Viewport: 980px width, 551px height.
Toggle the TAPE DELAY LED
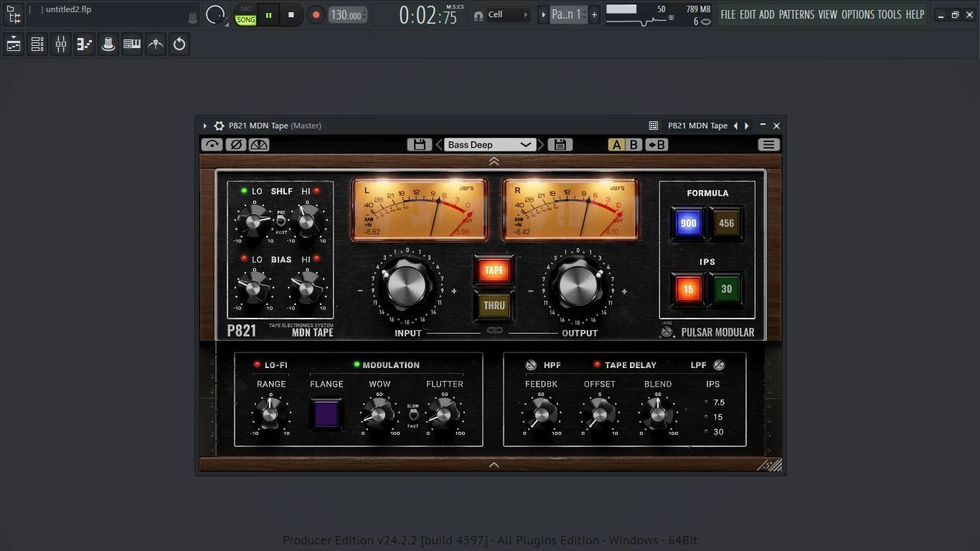pos(597,364)
